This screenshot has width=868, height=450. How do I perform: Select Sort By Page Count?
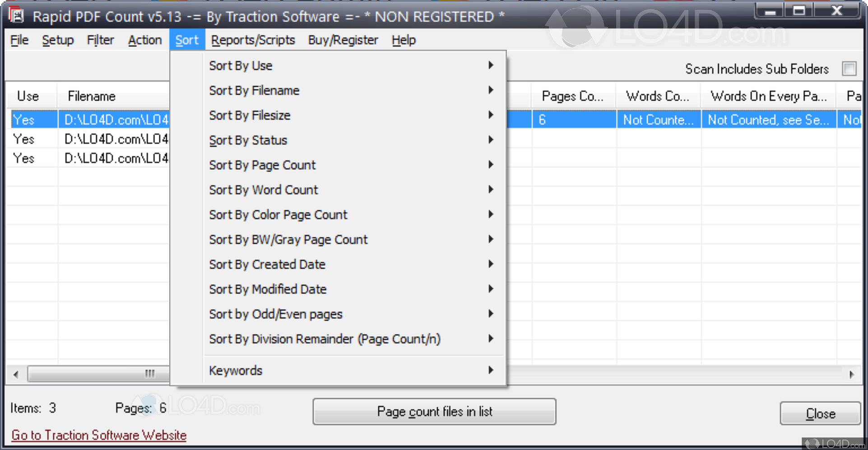tap(262, 165)
